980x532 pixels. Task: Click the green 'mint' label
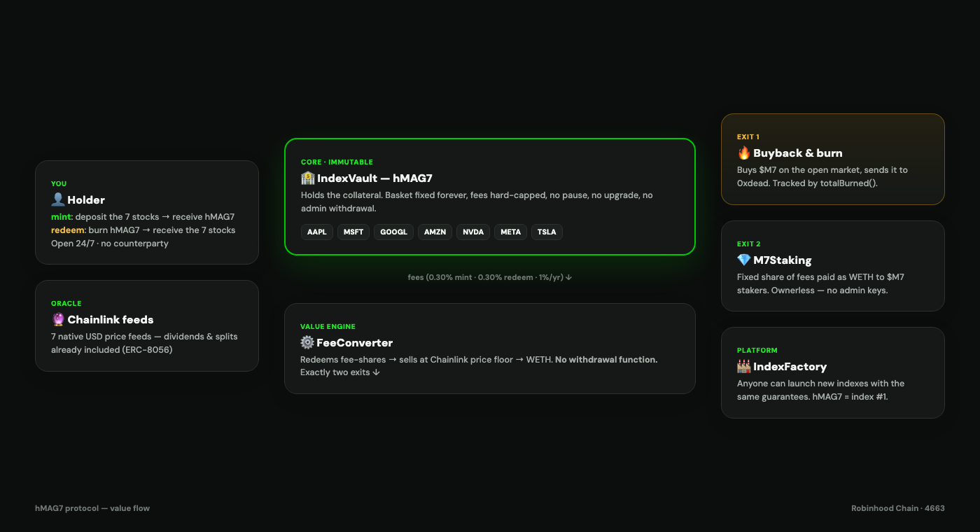click(62, 217)
